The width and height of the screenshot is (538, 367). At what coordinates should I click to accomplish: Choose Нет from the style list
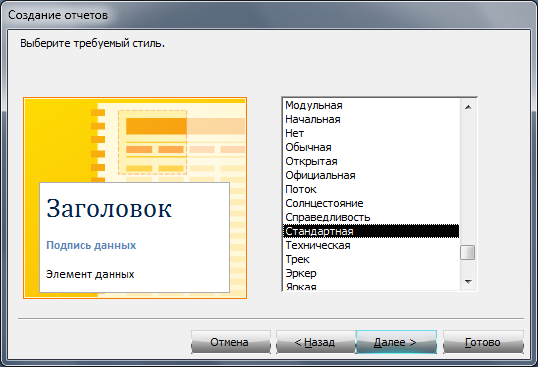pos(371,133)
